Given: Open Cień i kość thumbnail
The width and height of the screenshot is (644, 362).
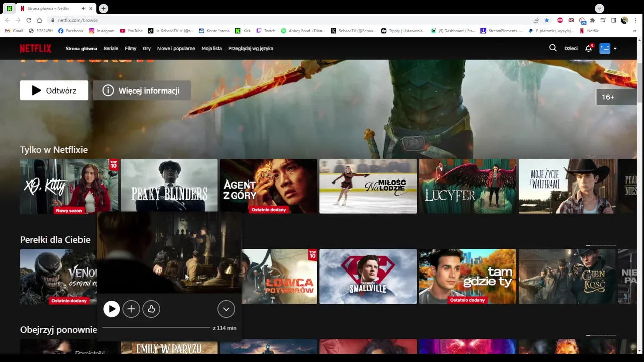Looking at the screenshot, I should (567, 277).
